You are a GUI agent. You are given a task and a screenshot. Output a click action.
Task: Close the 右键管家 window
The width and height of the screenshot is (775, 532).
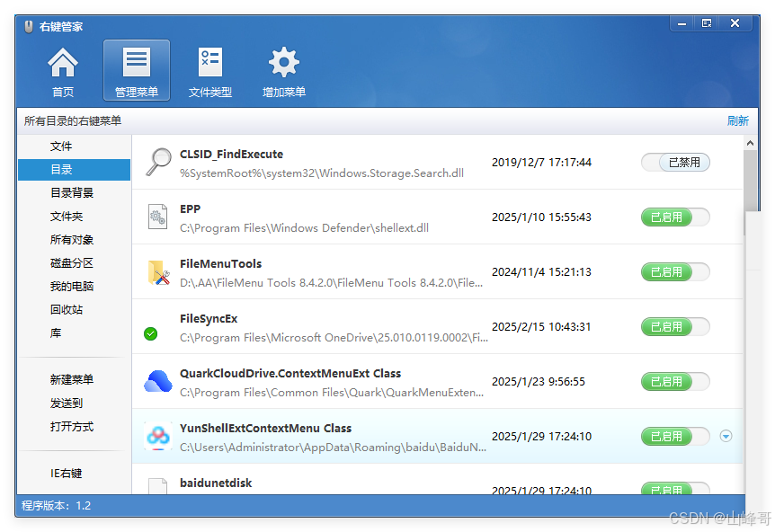click(735, 23)
